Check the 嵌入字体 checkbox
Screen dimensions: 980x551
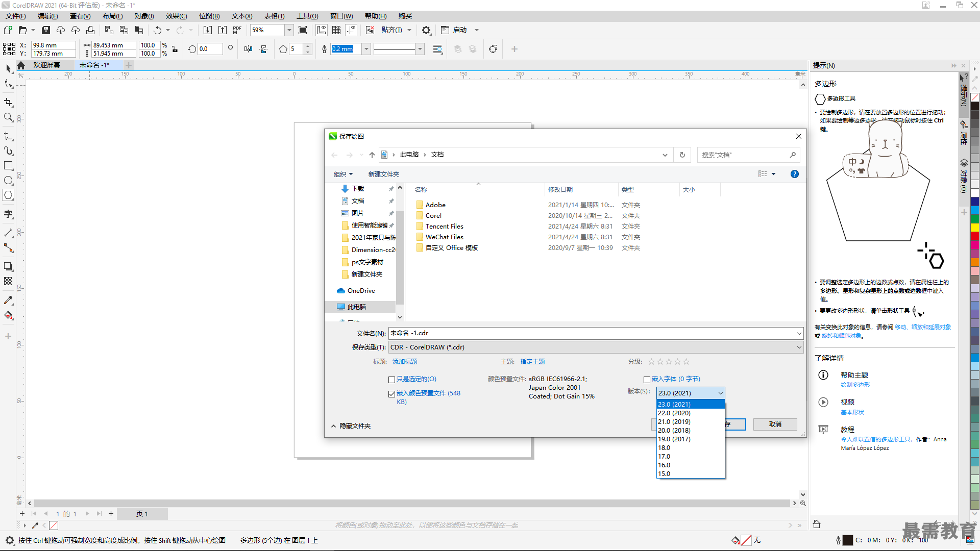(x=647, y=380)
